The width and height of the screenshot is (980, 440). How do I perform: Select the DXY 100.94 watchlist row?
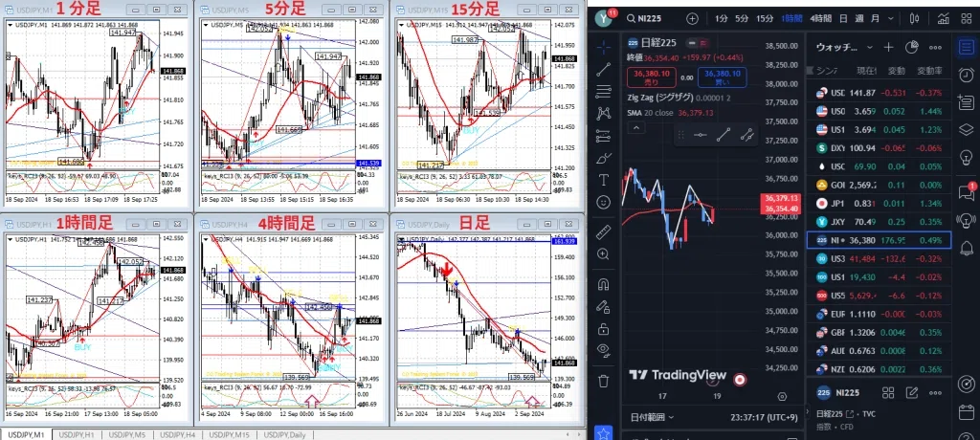click(x=879, y=148)
